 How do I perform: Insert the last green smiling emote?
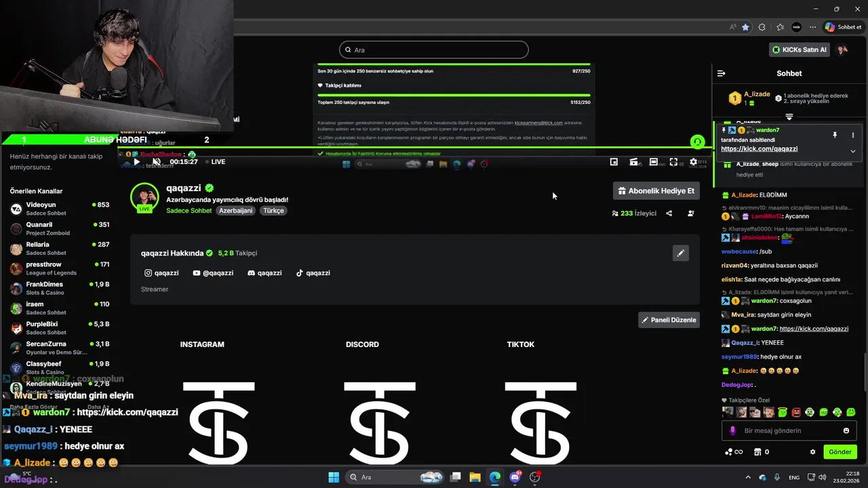[x=851, y=412]
